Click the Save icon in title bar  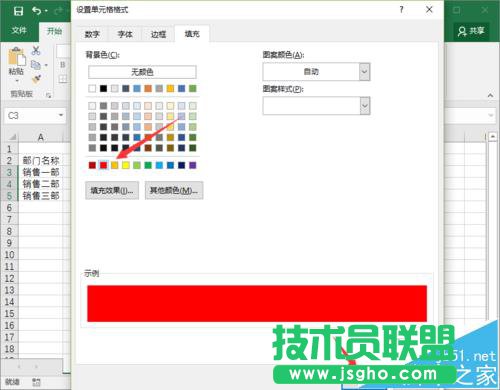click(18, 11)
